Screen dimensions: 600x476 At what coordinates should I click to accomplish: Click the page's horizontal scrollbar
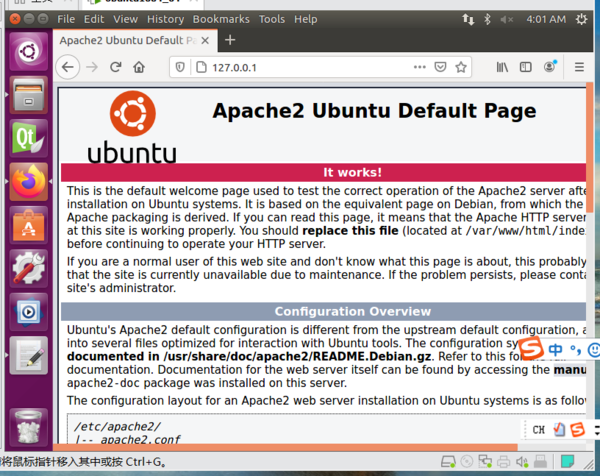pos(285,447)
